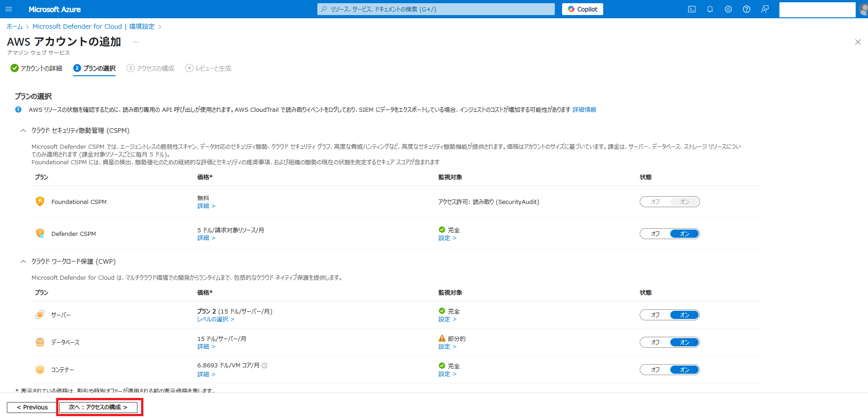Open portal settings gear

coord(728,9)
